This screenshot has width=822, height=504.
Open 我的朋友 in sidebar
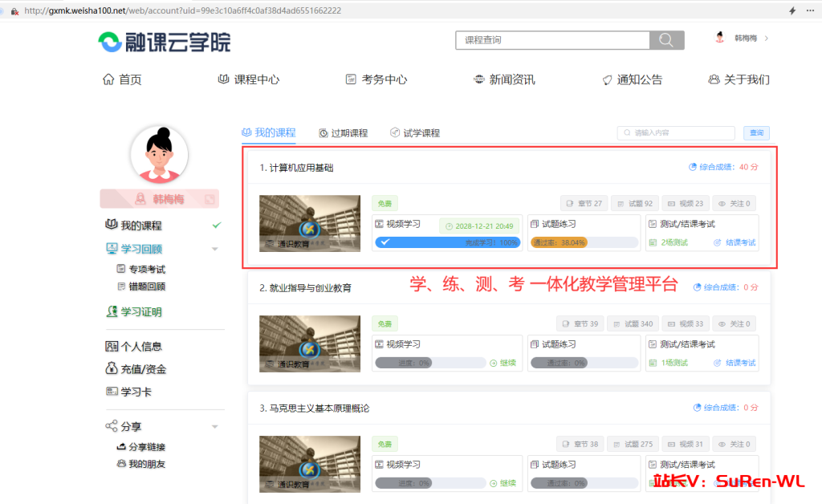(141, 464)
